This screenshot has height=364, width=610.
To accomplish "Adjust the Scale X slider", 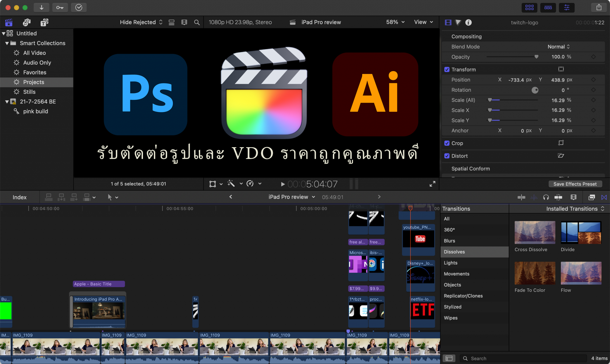I will [x=512, y=110].
